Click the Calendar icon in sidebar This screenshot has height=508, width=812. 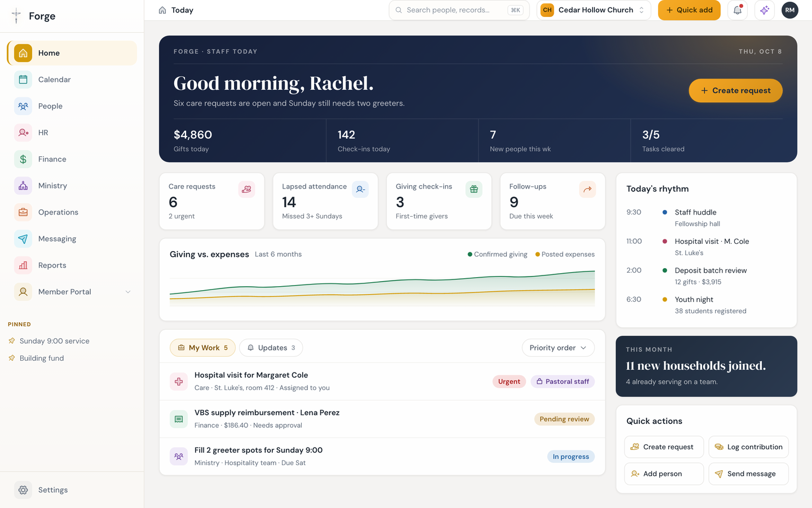click(23, 80)
